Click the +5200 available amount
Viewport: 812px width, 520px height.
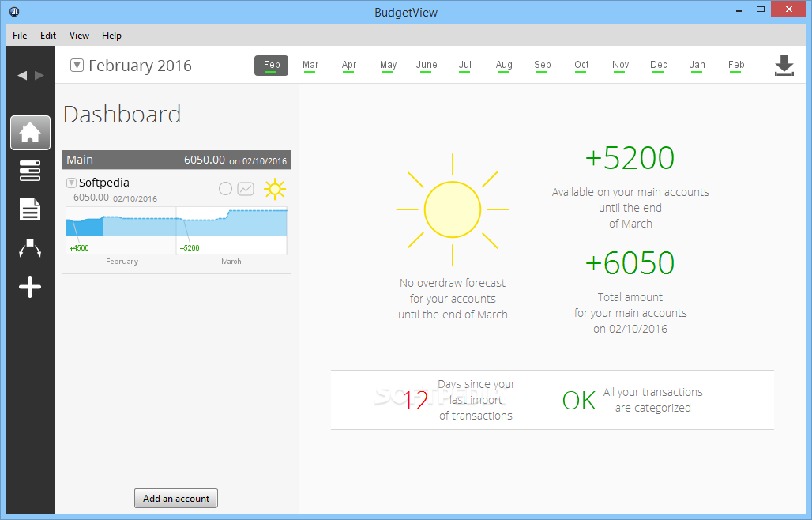[x=630, y=157]
